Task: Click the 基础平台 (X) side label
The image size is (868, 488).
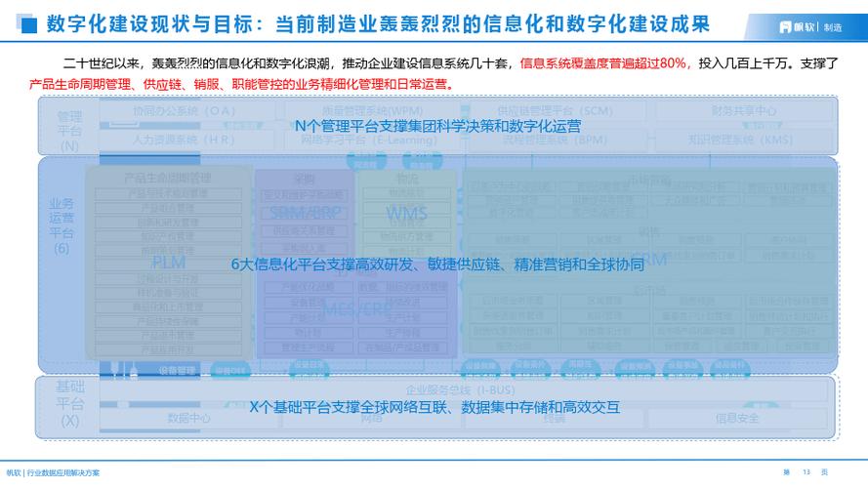Action: pyautogui.click(x=69, y=403)
